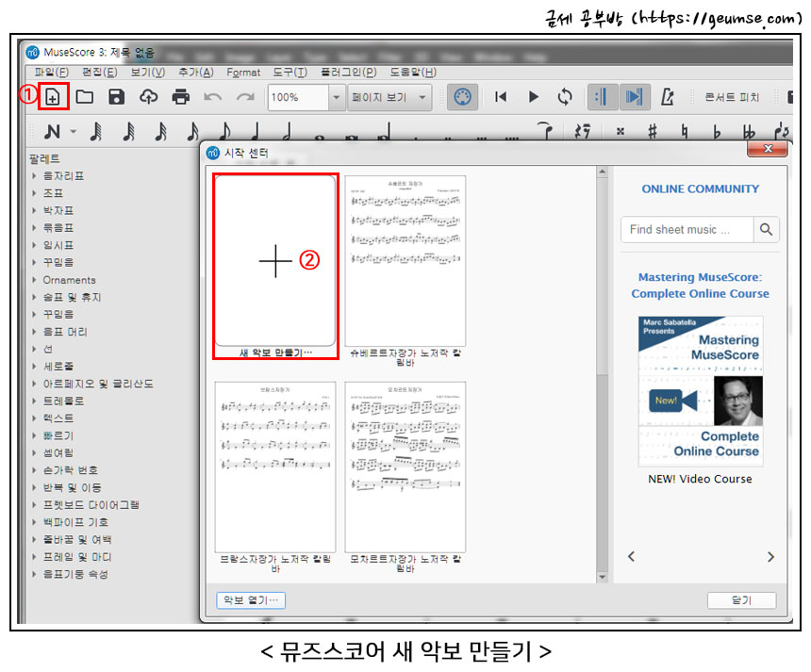
Task: Click the magnifier search icon
Action: click(766, 229)
